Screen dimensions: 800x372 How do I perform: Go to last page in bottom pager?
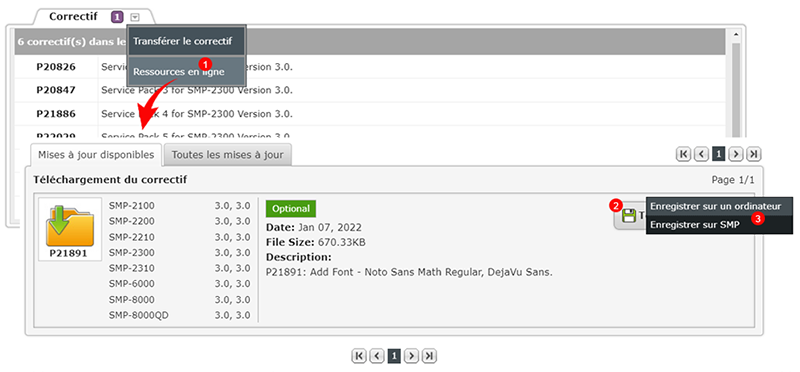429,356
